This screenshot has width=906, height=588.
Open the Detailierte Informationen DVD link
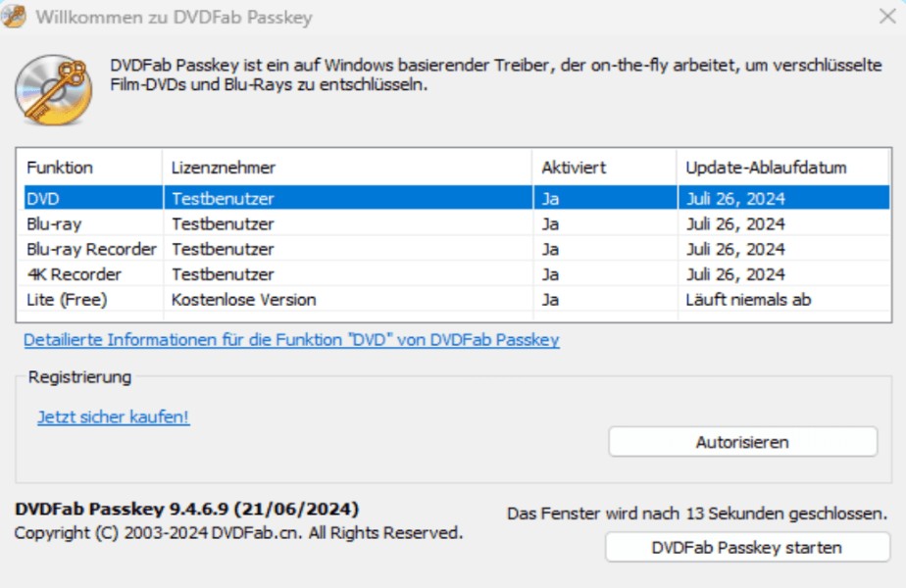(291, 340)
